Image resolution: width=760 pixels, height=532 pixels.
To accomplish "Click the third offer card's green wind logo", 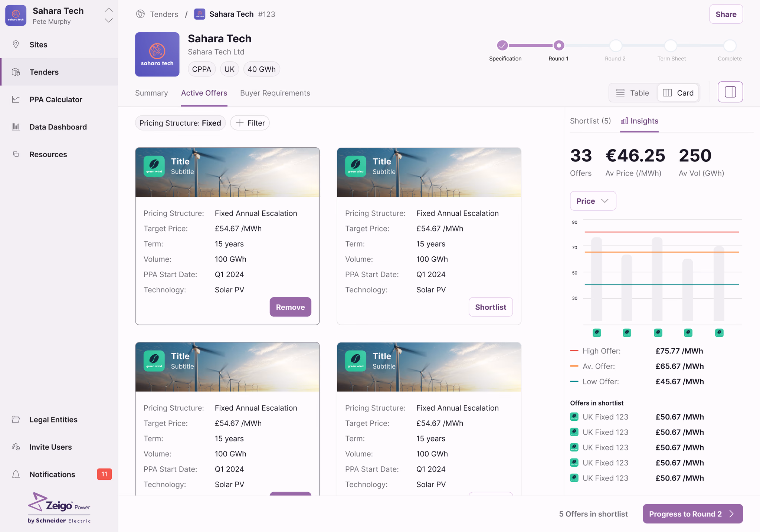I will 154,361.
